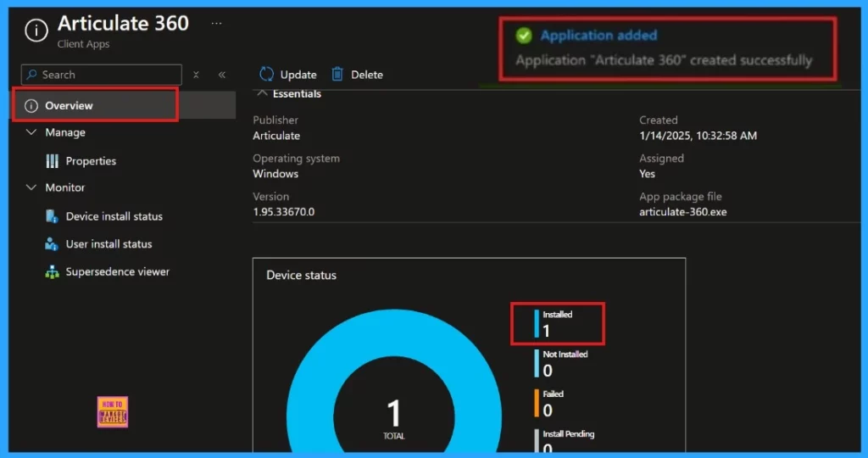The width and height of the screenshot is (868, 458).
Task: Focus the sidebar Search field
Action: [102, 75]
